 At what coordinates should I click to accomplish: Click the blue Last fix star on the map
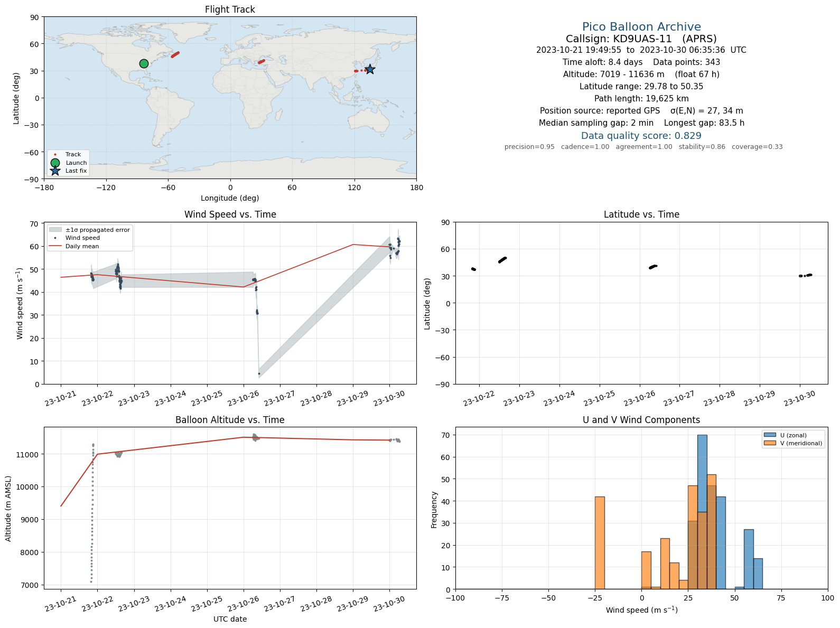click(370, 69)
